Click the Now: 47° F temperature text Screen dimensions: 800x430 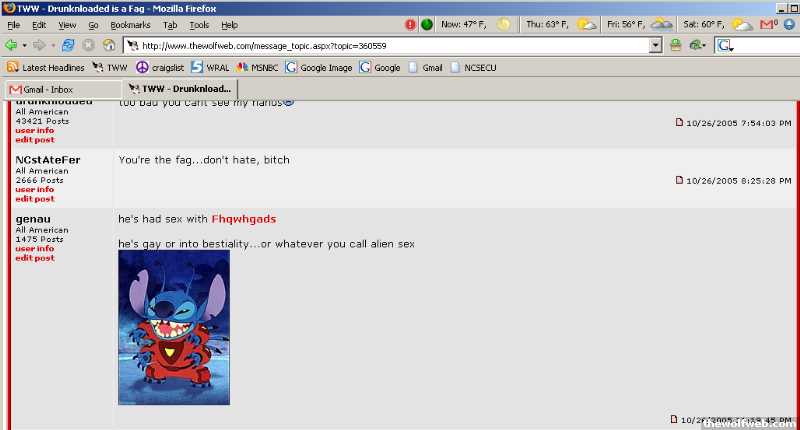coord(464,24)
